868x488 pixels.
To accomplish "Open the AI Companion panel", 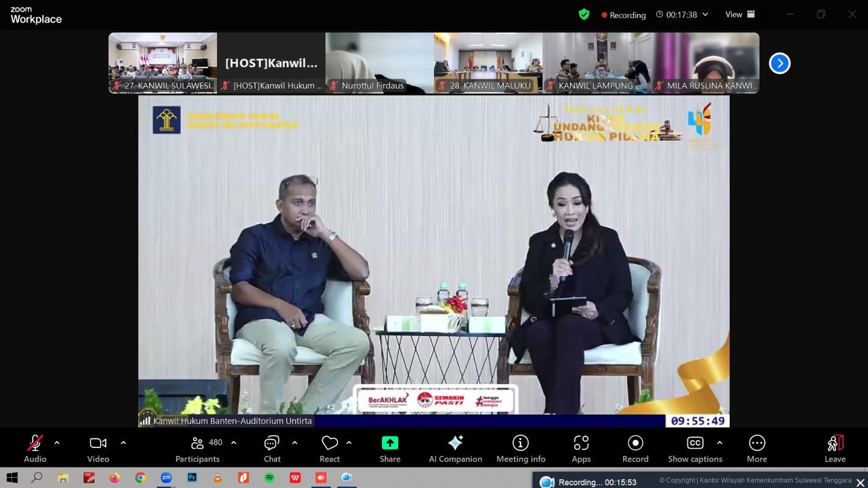I will point(455,449).
